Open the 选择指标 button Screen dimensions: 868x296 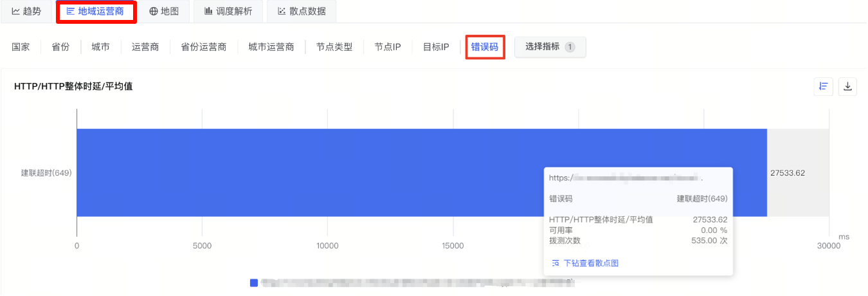550,47
